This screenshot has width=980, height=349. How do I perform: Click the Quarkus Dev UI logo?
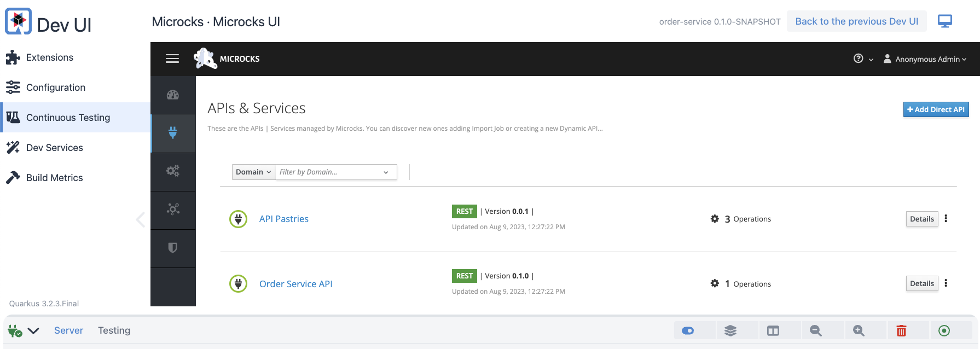19,21
